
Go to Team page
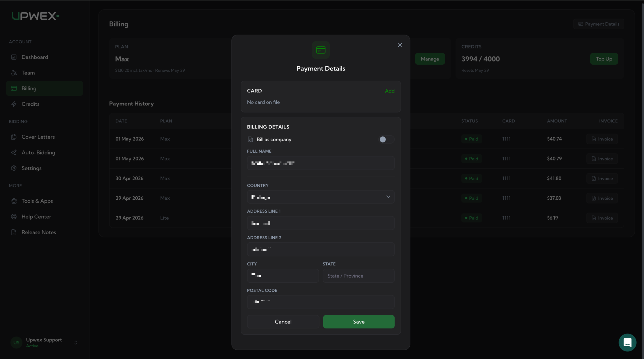click(44, 73)
